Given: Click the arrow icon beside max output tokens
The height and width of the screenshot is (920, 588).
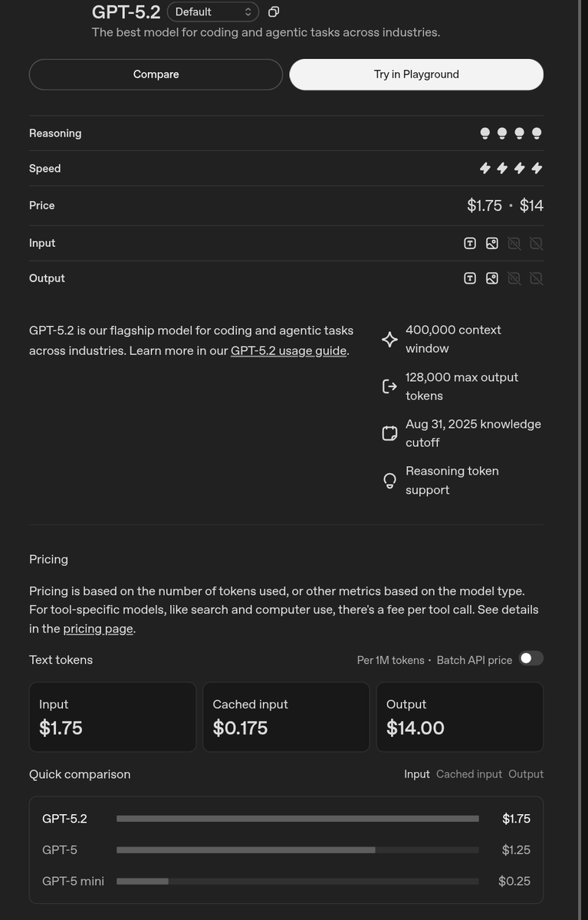Looking at the screenshot, I should click(x=389, y=386).
